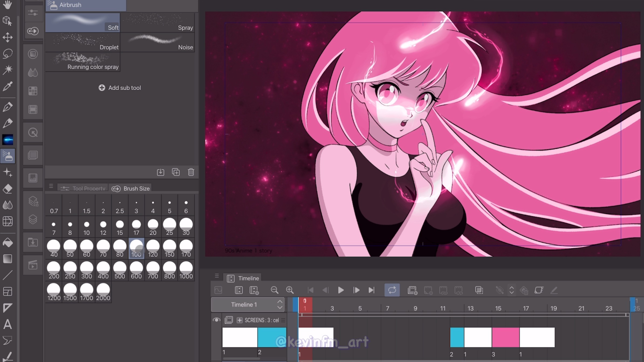Image resolution: width=644 pixels, height=362 pixels.
Task: Switch to the Tool Property tab
Action: (x=83, y=188)
